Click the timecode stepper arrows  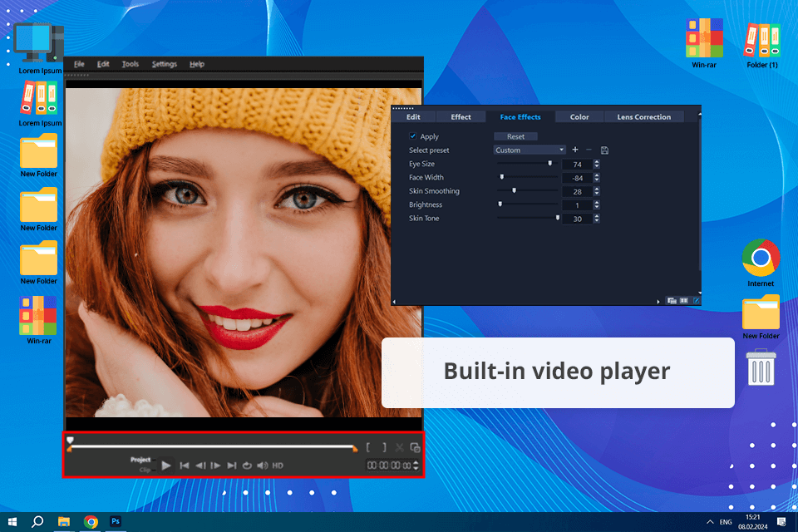416,465
